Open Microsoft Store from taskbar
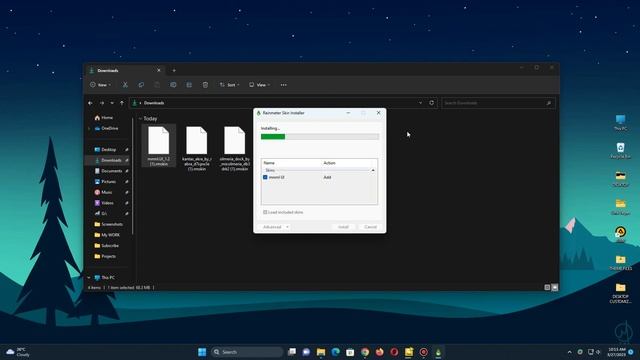The height and width of the screenshot is (360, 640). coord(350,352)
